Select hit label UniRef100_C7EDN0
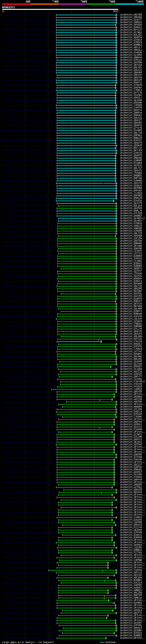 (x=131, y=417)
